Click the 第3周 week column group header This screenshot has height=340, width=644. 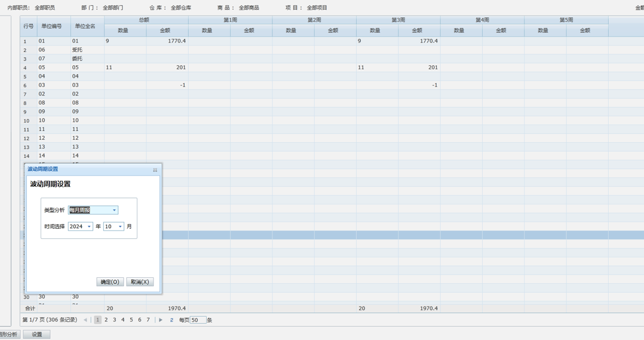pos(398,20)
